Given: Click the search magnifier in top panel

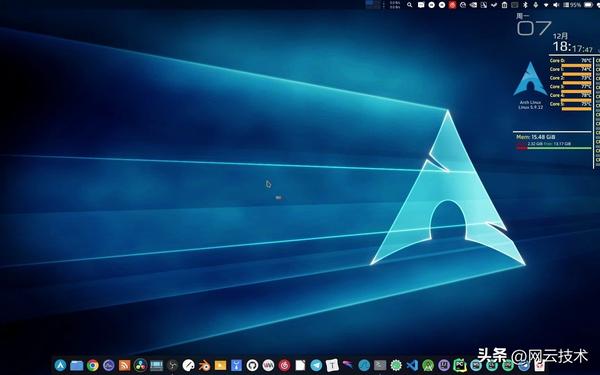Looking at the screenshot, I should 409,5.
